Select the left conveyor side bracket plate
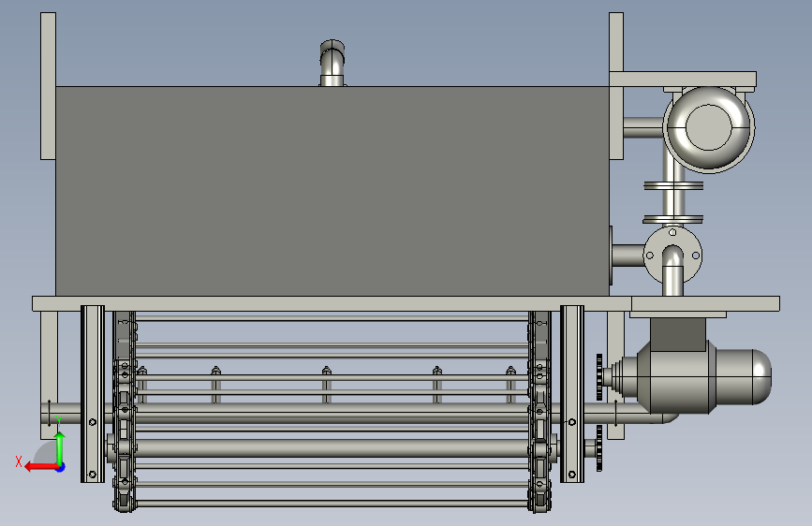Image resolution: width=812 pixels, height=526 pixels. [93, 394]
